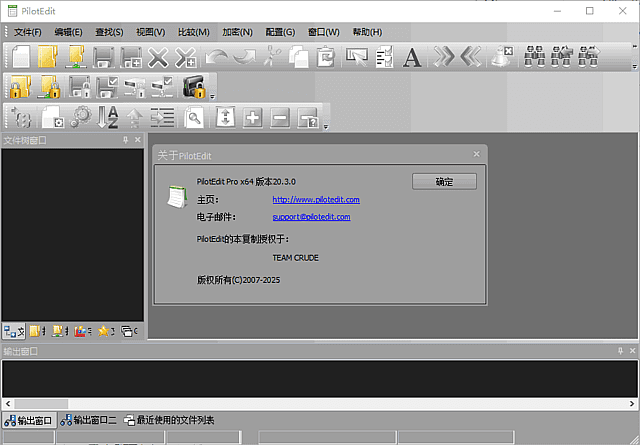This screenshot has width=640, height=445.
Task: Close the 关于PilotEdit dialog
Action: pos(476,154)
